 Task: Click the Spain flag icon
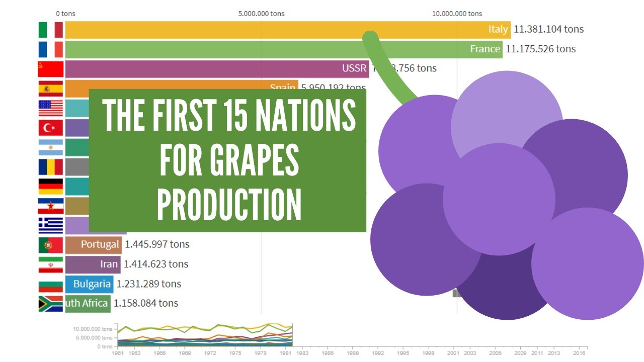pos(51,89)
